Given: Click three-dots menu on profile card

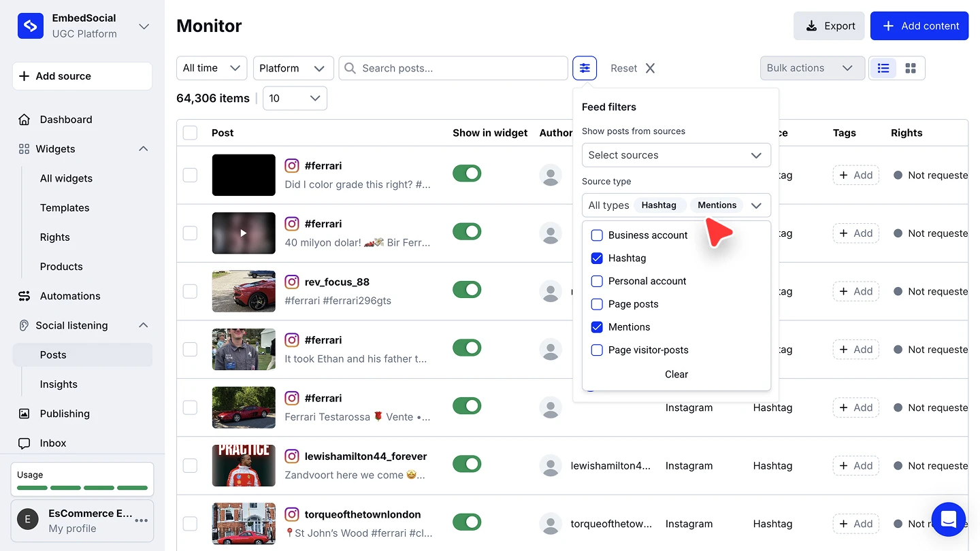Looking at the screenshot, I should pyautogui.click(x=142, y=520).
